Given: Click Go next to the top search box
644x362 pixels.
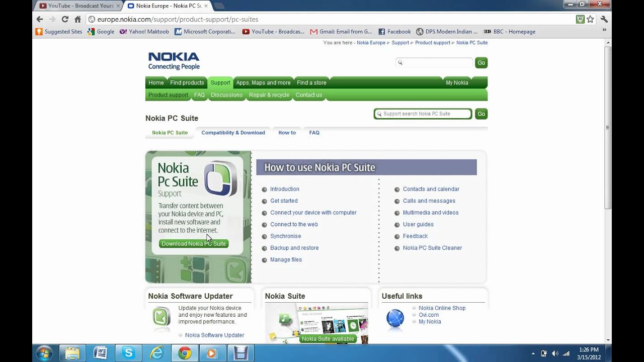Looking at the screenshot, I should tap(481, 63).
